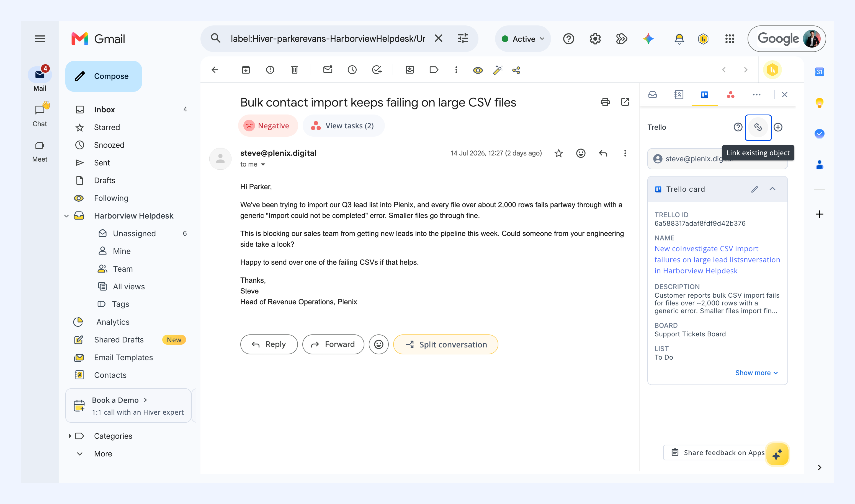Switch to the contacts tab in the Hiver panel
This screenshot has width=855, height=504.
(679, 95)
